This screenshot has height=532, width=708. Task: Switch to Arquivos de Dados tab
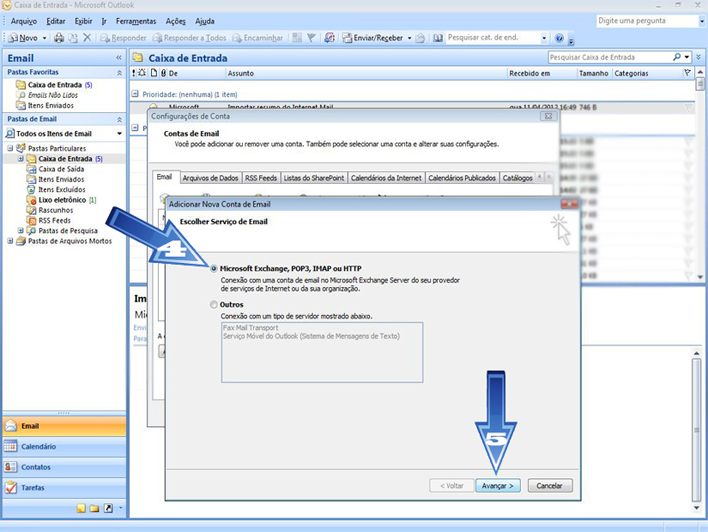click(x=210, y=178)
